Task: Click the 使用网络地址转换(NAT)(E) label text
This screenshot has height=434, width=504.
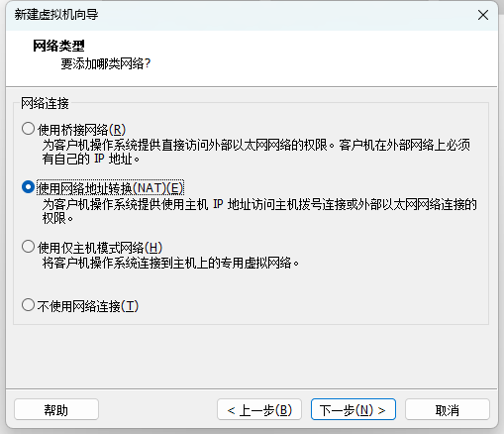Action: [110, 188]
